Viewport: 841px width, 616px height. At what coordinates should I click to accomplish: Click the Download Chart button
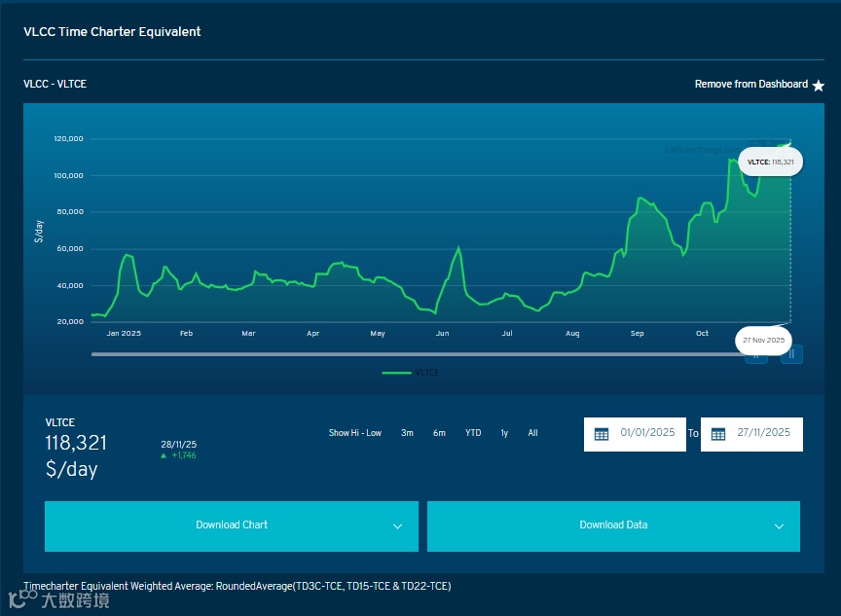coord(231,525)
